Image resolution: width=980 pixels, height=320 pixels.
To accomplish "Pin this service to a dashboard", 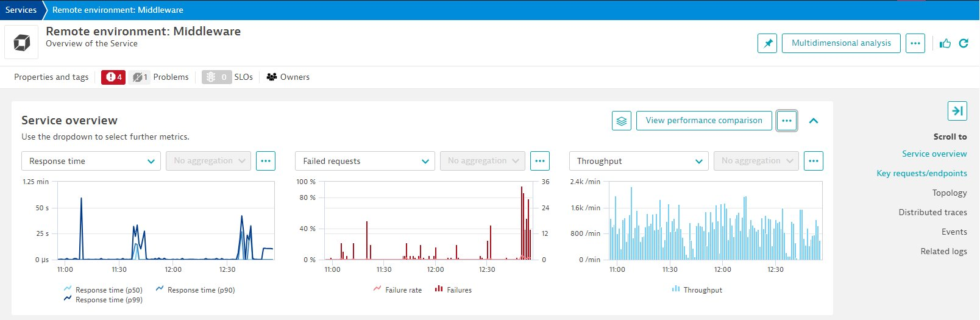I will tap(767, 43).
